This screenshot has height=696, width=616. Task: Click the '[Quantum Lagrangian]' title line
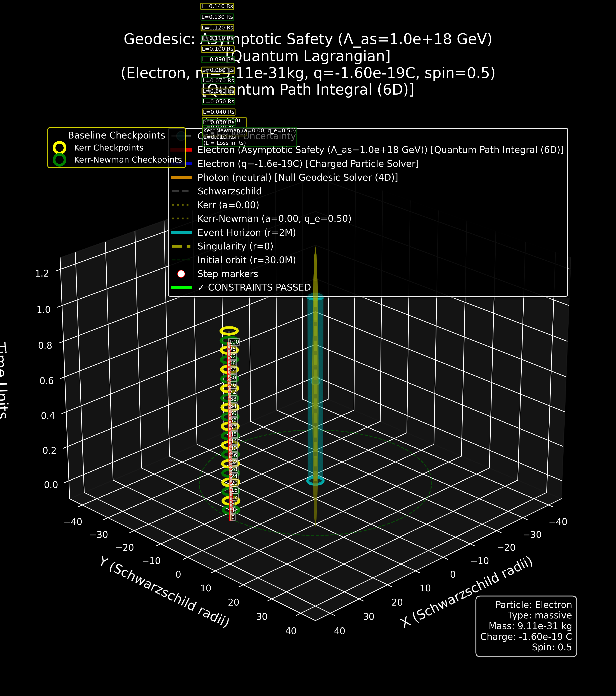(x=308, y=56)
